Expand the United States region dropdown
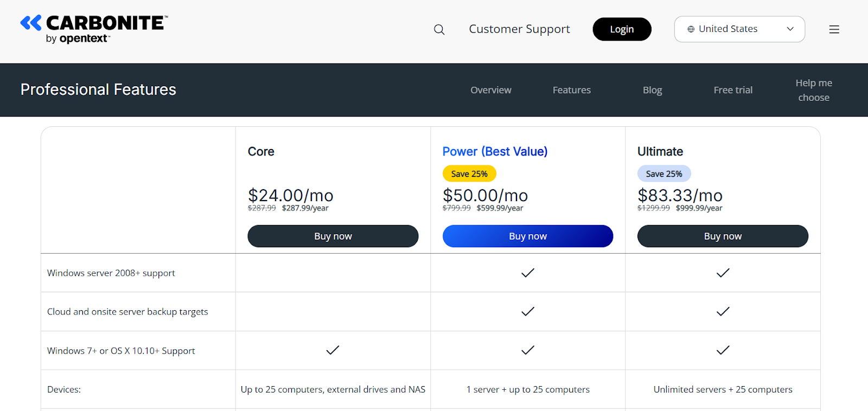868x411 pixels. coord(739,29)
